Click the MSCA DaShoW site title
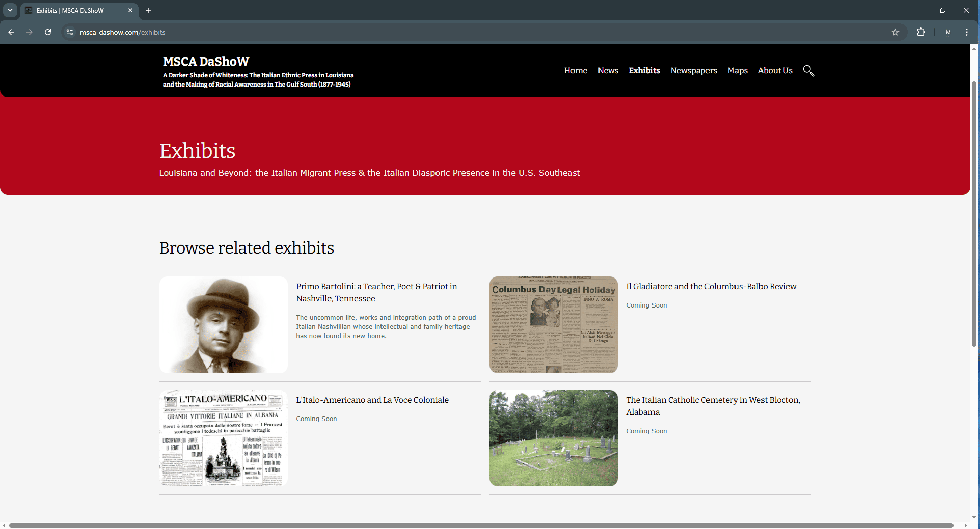Image resolution: width=980 pixels, height=529 pixels. coord(206,62)
